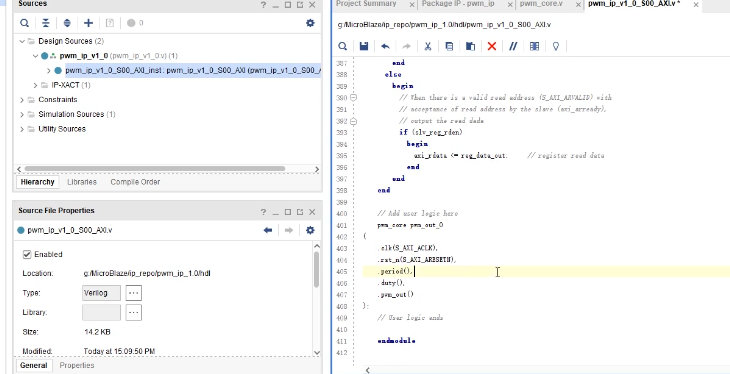The image size is (730, 374).
Task: Expand the Simulation Sources folder
Action: (21, 114)
